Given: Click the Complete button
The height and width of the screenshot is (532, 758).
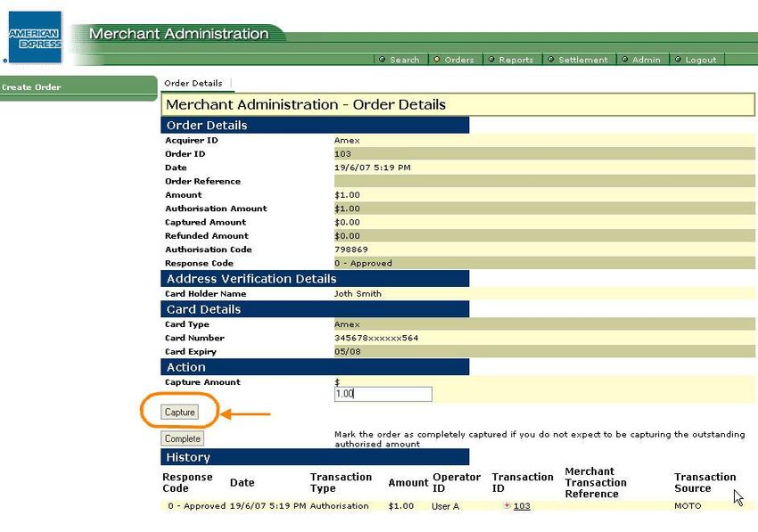Looking at the screenshot, I should click(182, 438).
